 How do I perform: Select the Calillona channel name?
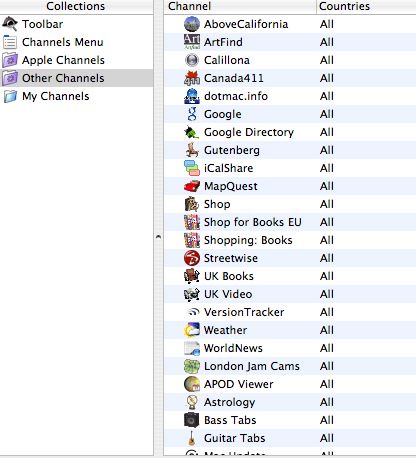(x=227, y=60)
